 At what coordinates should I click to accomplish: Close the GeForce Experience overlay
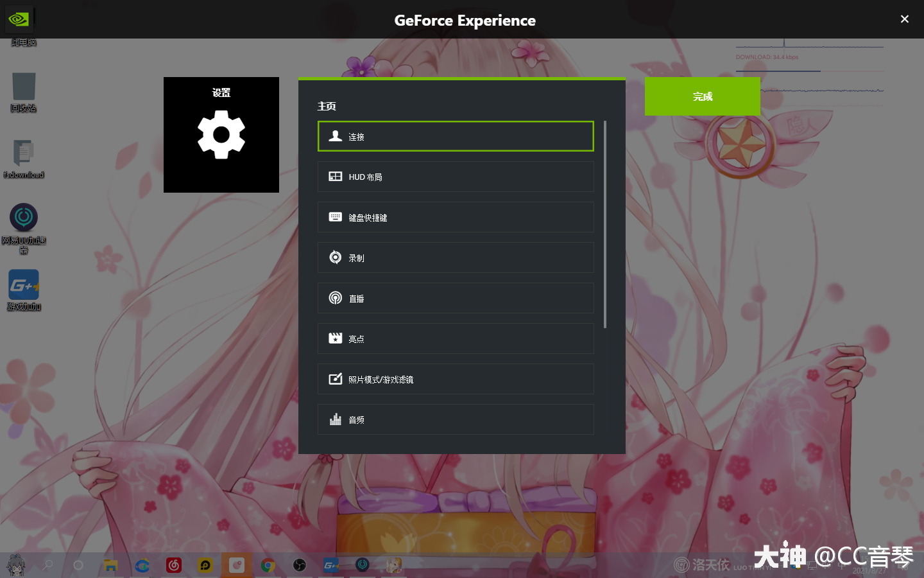[905, 19]
